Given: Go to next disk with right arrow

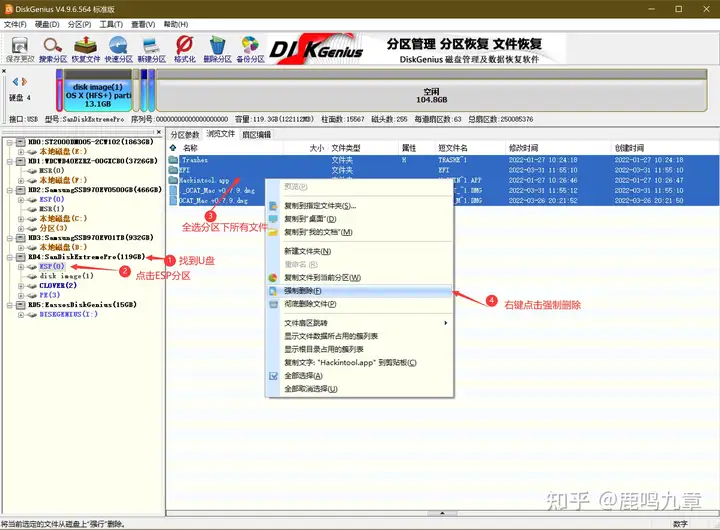Looking at the screenshot, I should click(24, 81).
